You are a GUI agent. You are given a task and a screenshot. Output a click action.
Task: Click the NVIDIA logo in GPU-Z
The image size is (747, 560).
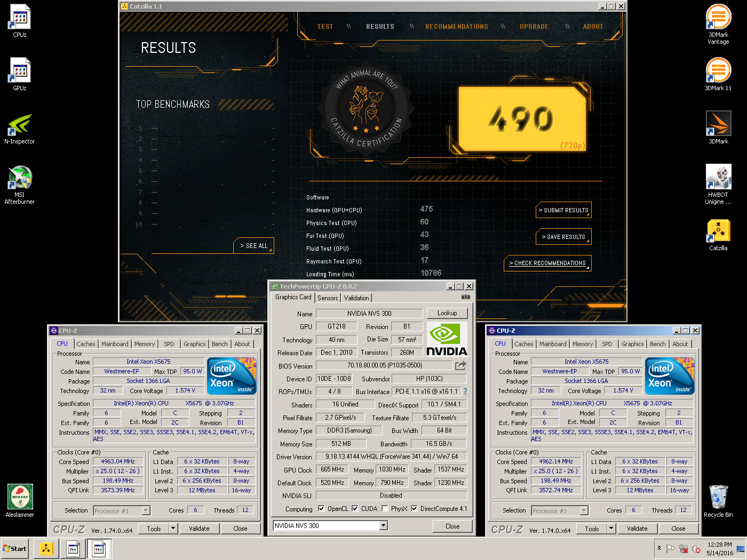coord(447,339)
